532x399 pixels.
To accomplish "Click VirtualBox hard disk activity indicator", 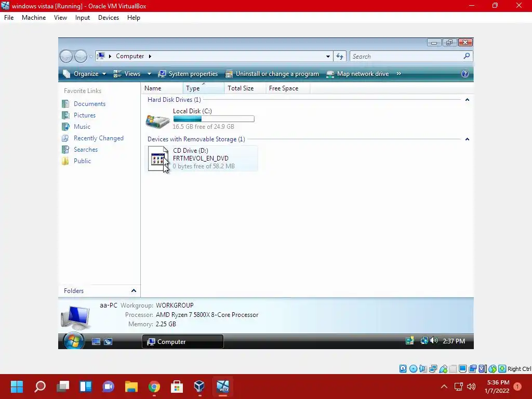I will tap(403, 369).
